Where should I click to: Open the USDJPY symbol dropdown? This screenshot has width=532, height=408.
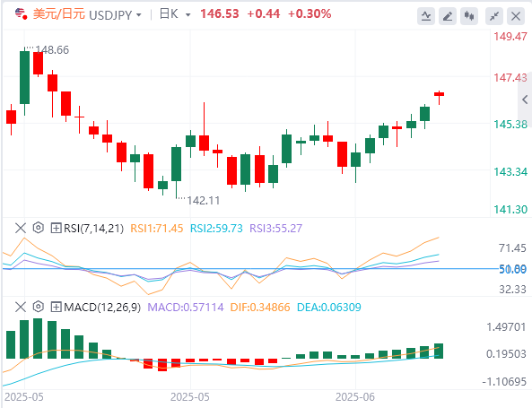tap(116, 15)
